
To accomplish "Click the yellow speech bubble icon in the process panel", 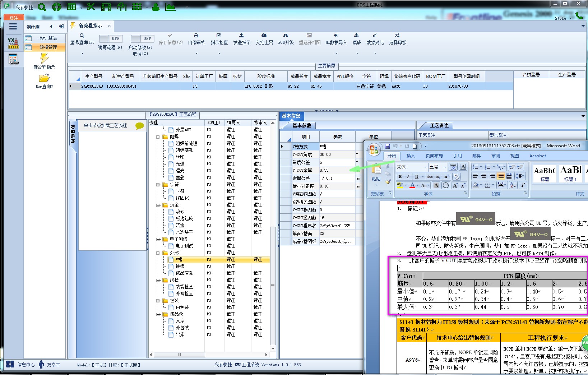I will pyautogui.click(x=139, y=126).
